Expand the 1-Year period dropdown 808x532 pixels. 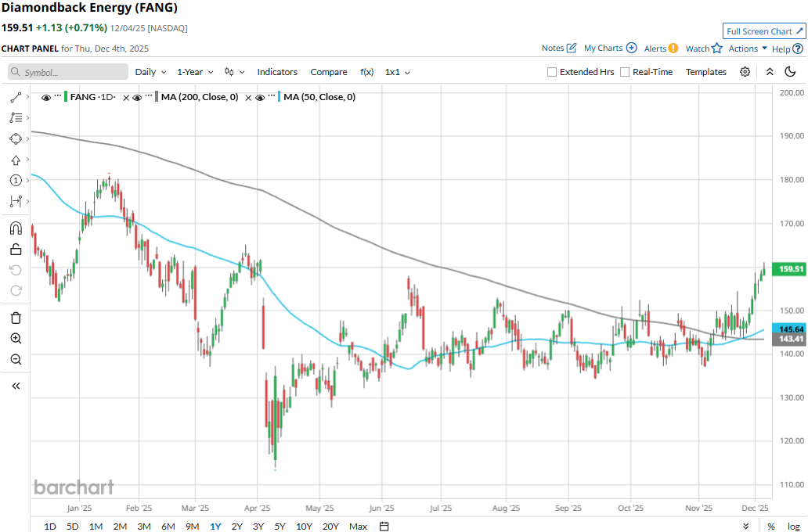194,72
